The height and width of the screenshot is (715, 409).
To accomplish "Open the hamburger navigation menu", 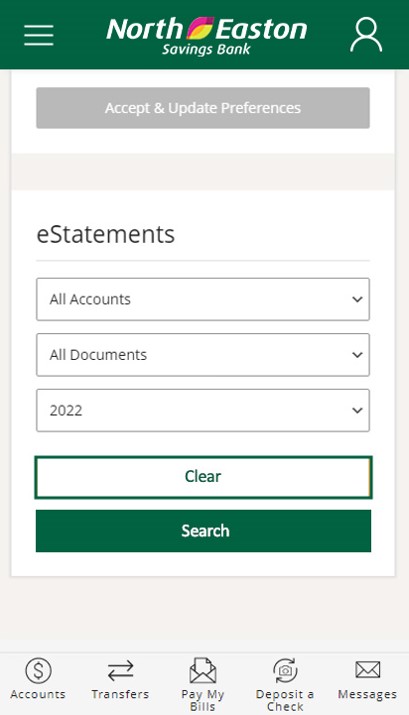I will pyautogui.click(x=39, y=35).
